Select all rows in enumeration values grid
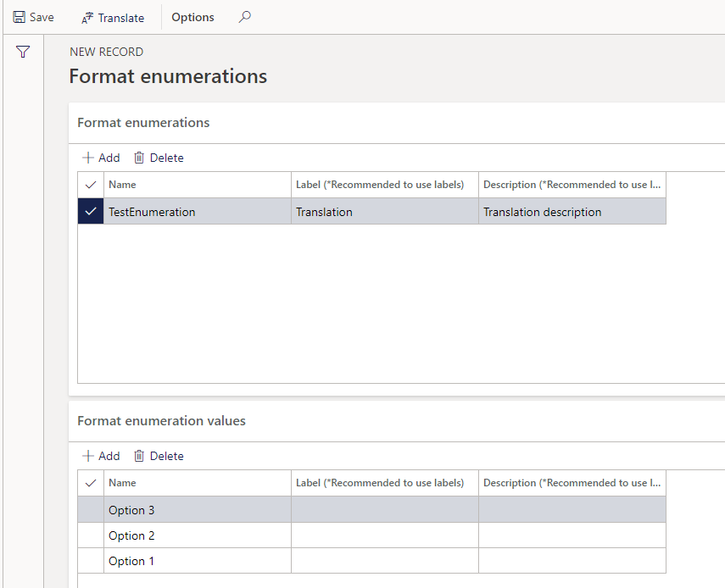725x588 pixels. pos(90,482)
